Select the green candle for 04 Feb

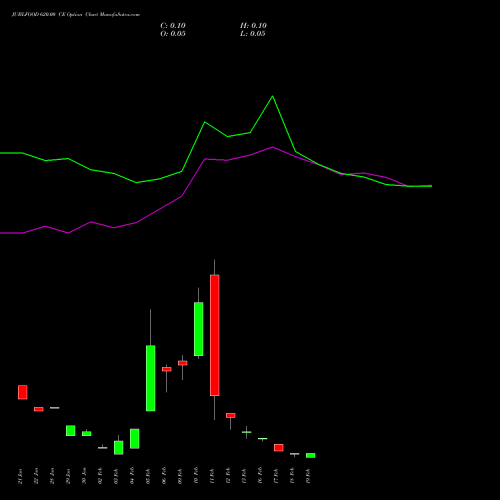point(135,439)
